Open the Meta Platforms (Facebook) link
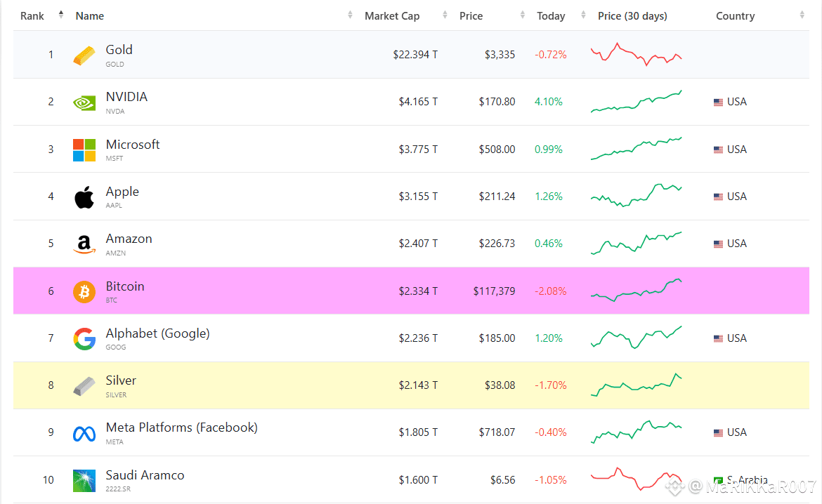822x504 pixels. point(182,427)
